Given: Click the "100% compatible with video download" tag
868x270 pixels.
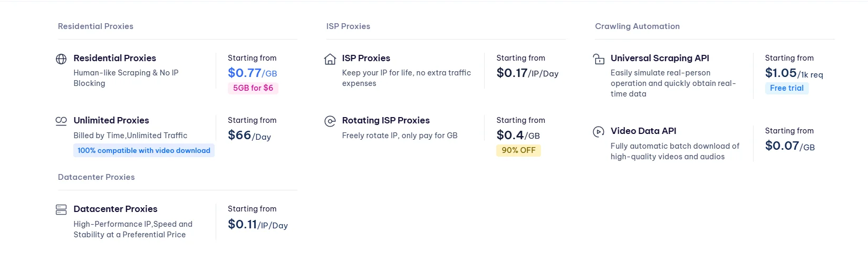Looking at the screenshot, I should tap(144, 150).
